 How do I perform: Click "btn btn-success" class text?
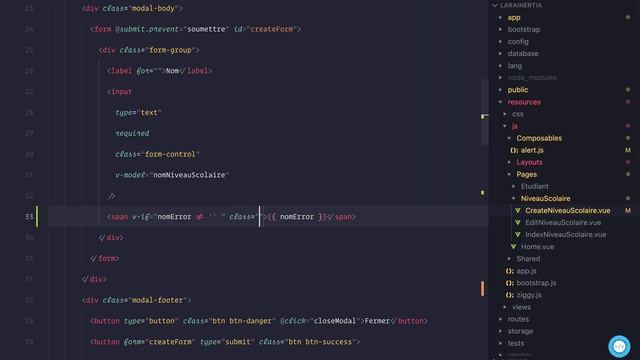[x=320, y=342]
